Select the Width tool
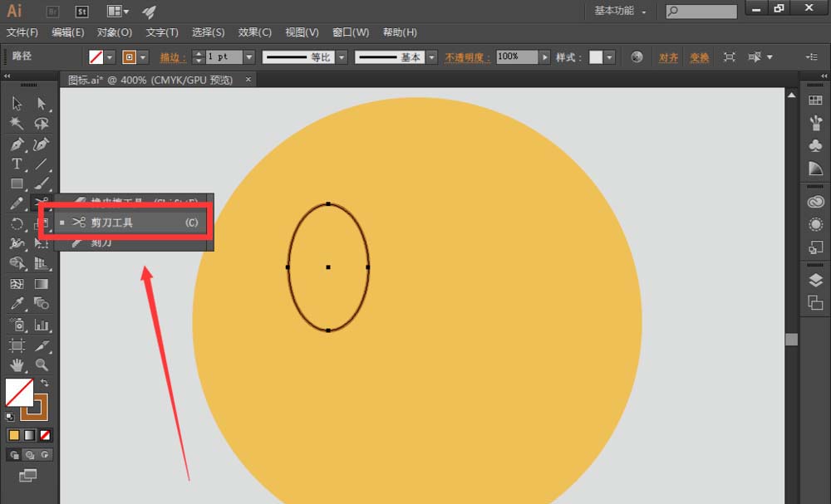Image resolution: width=831 pixels, height=504 pixels. (x=17, y=243)
